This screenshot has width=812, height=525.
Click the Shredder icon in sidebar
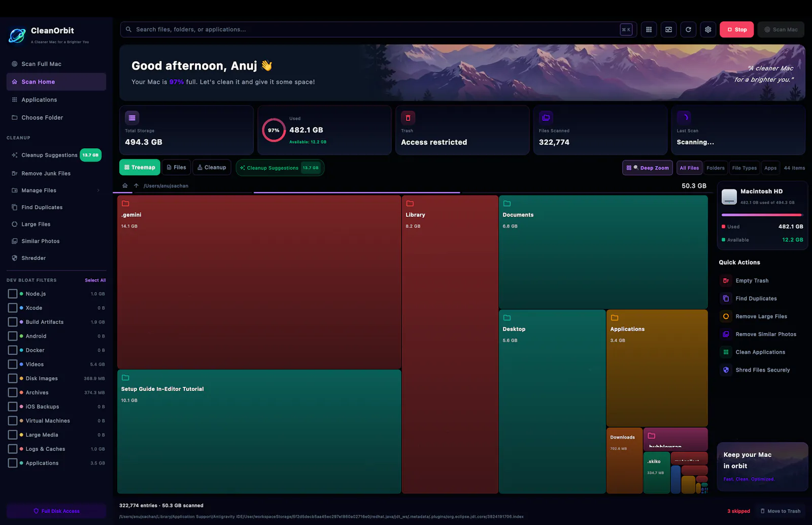[x=15, y=258]
